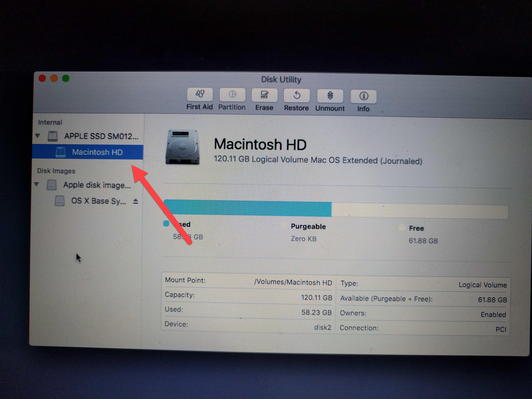Zoom the Disk Utility window with green button
532x399 pixels.
click(x=66, y=78)
